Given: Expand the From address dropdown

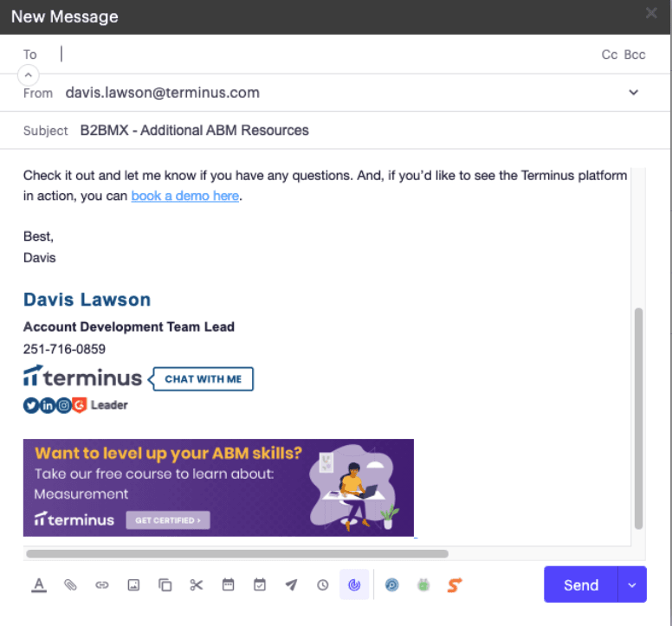Looking at the screenshot, I should tap(633, 93).
